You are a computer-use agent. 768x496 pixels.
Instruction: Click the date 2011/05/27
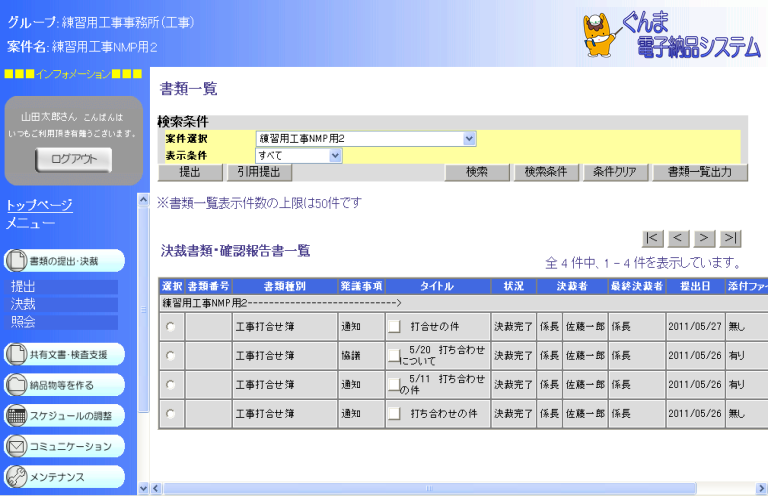[x=695, y=327]
